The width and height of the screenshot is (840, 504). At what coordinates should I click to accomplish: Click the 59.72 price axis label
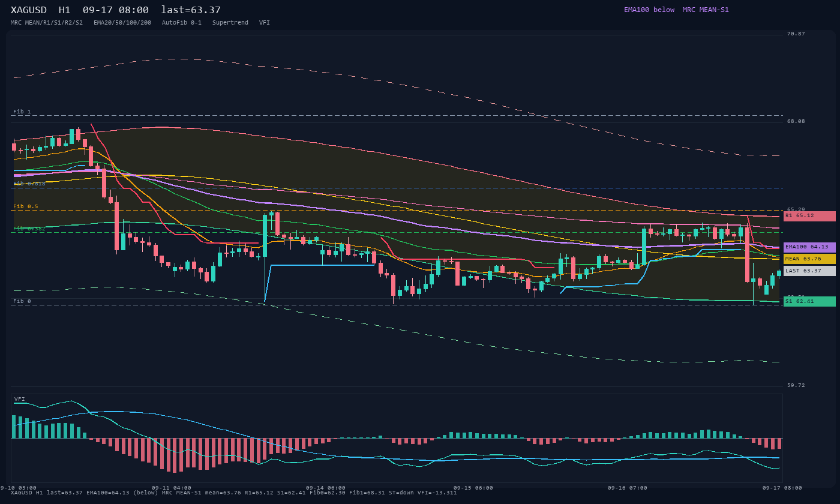pyautogui.click(x=796, y=385)
